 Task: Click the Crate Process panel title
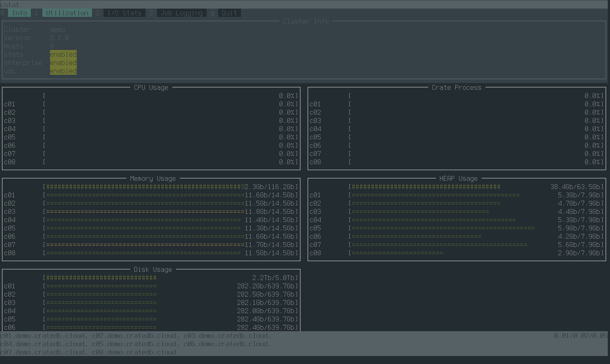457,87
